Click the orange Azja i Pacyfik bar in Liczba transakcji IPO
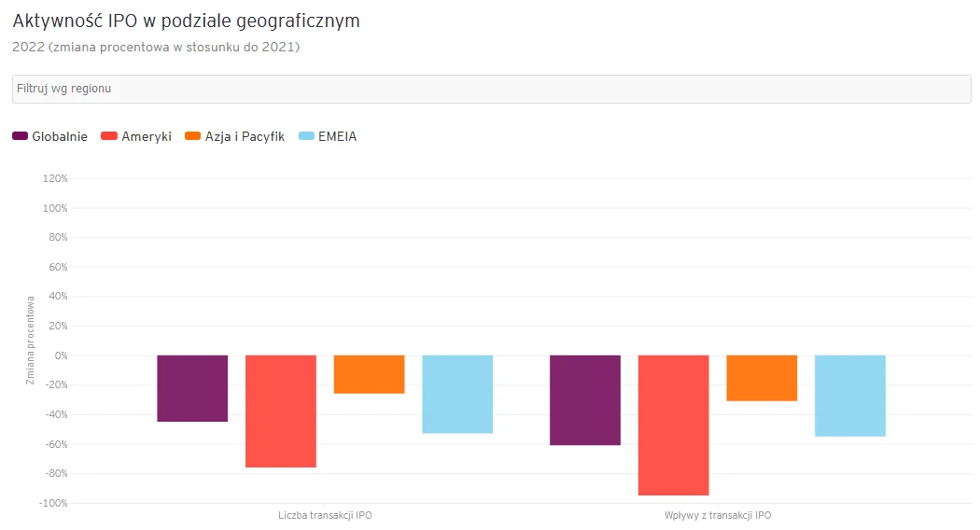 370,374
